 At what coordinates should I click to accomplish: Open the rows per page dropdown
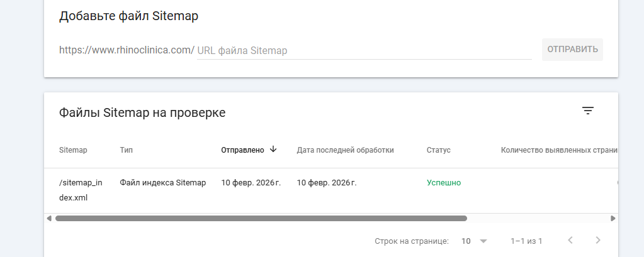(474, 241)
